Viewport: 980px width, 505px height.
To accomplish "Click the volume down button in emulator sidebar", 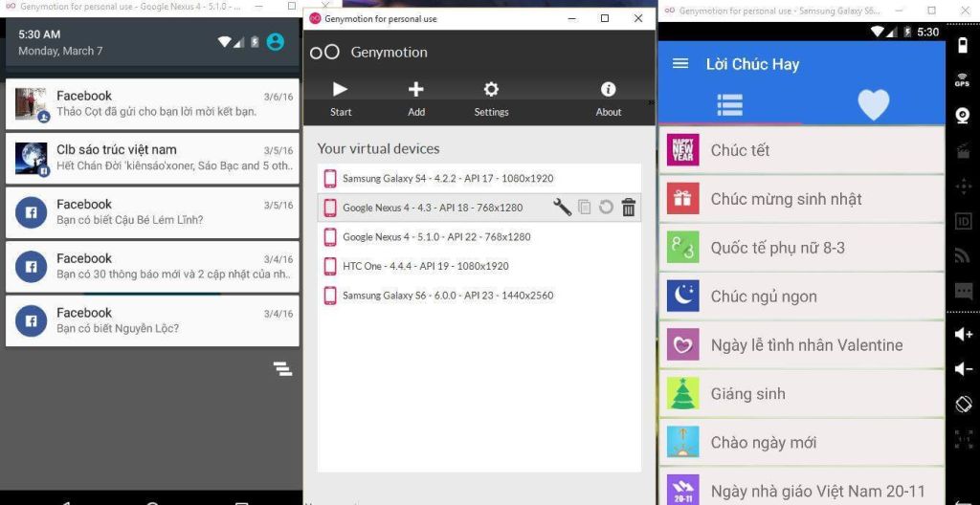I will click(963, 369).
